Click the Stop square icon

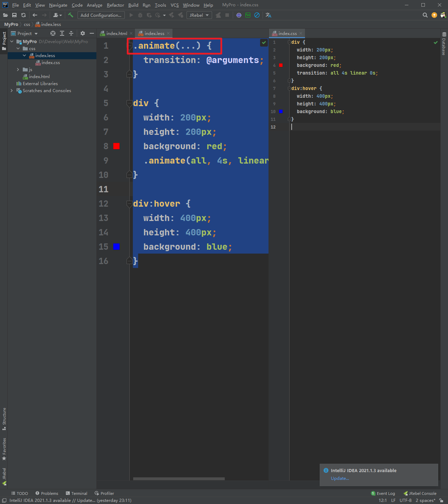[227, 15]
